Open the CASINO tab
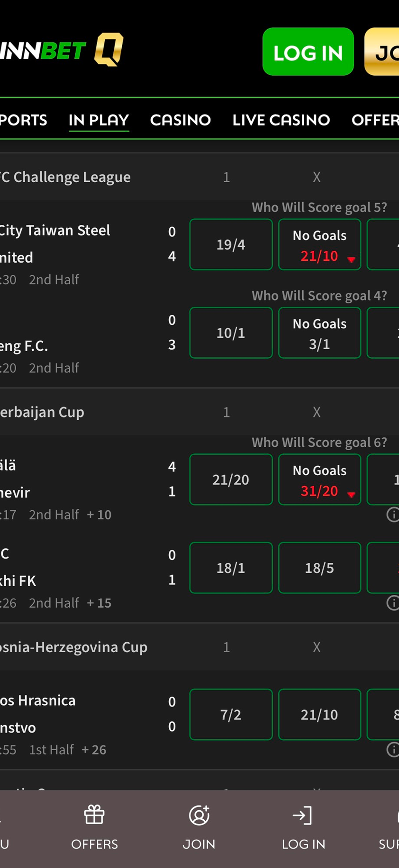 [x=181, y=120]
